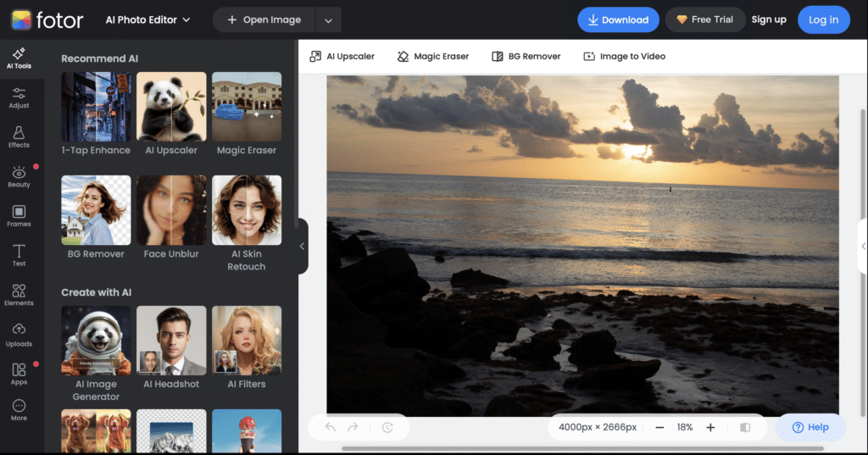Expand the AI Photo Editor dropdown
Viewport: 868px width, 455px height.
[147, 20]
